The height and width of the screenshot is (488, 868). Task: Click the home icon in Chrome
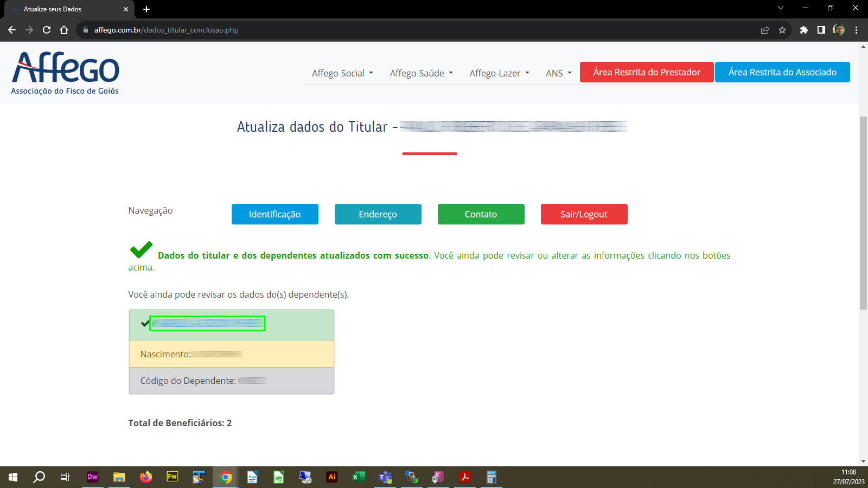[65, 30]
